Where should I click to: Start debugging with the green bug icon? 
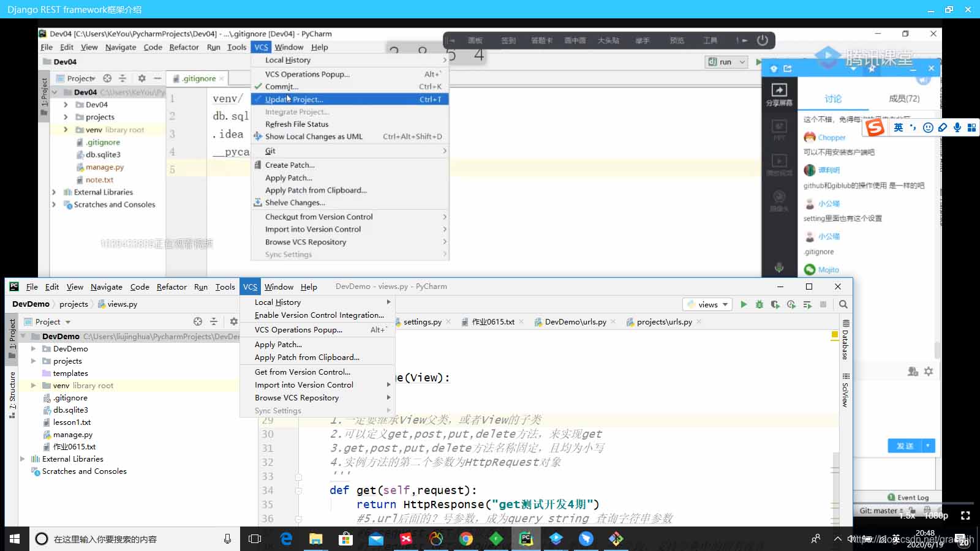coord(759,304)
